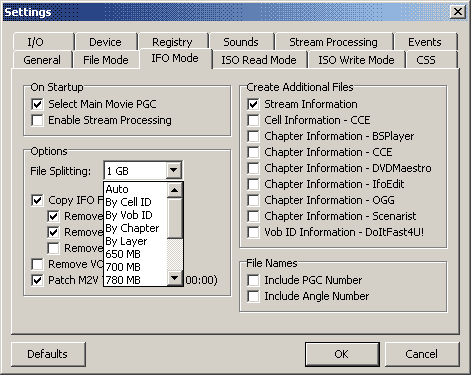Uncheck Select Main Movie PGC

click(37, 104)
